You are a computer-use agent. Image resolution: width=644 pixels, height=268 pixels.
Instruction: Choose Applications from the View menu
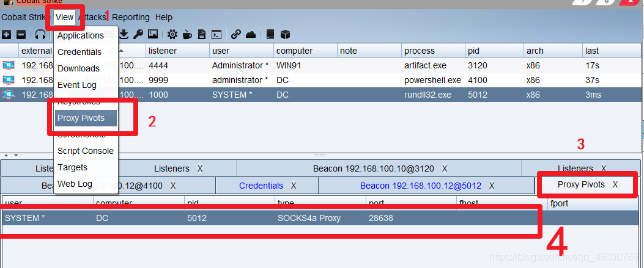(x=86, y=35)
